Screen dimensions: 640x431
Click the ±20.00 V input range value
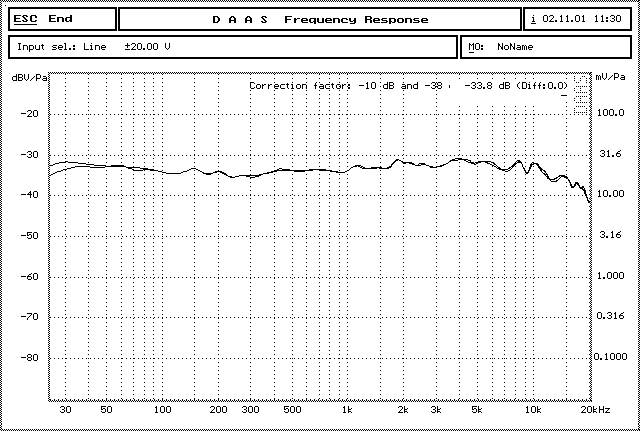coord(147,47)
